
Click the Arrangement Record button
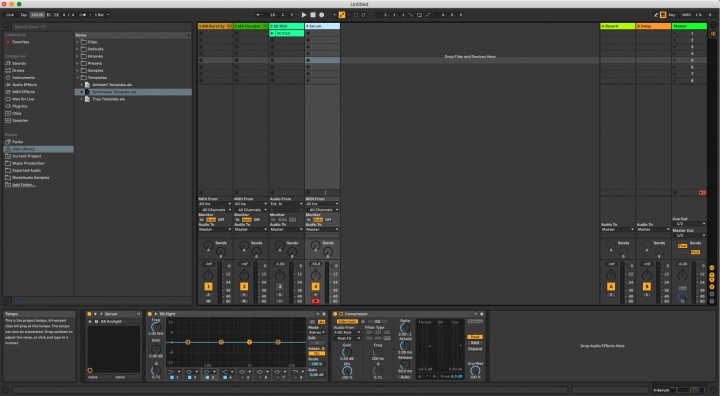click(x=321, y=15)
